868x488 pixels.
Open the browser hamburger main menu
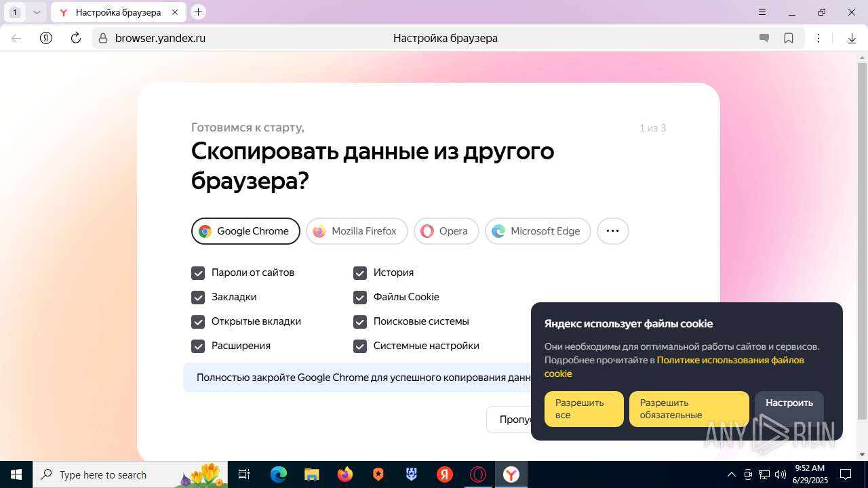762,12
